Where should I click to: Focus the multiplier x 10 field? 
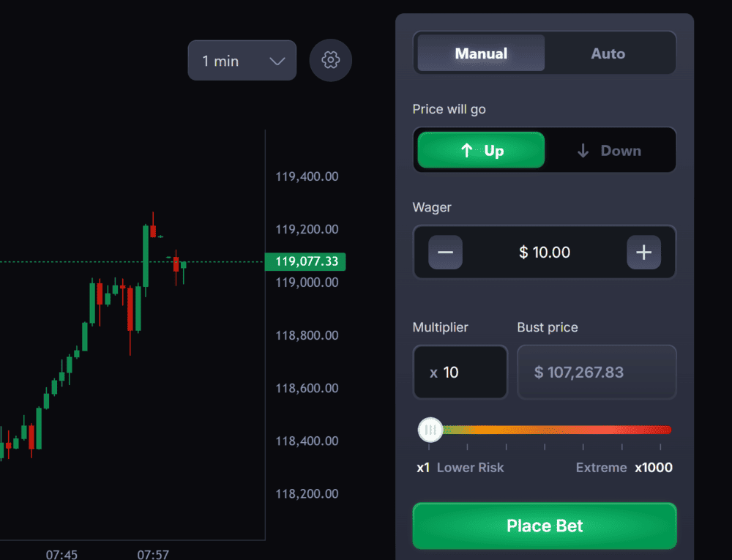(460, 373)
